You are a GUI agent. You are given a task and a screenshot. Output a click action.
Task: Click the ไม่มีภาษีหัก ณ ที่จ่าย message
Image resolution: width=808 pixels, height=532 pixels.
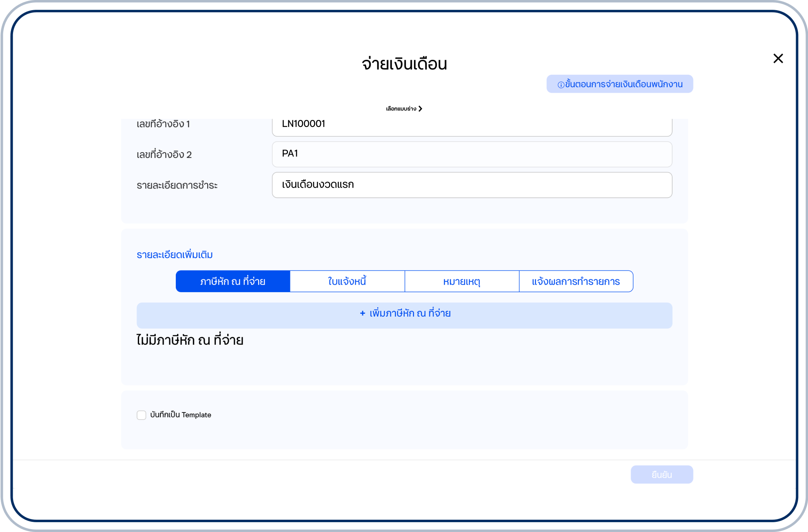[x=190, y=340]
